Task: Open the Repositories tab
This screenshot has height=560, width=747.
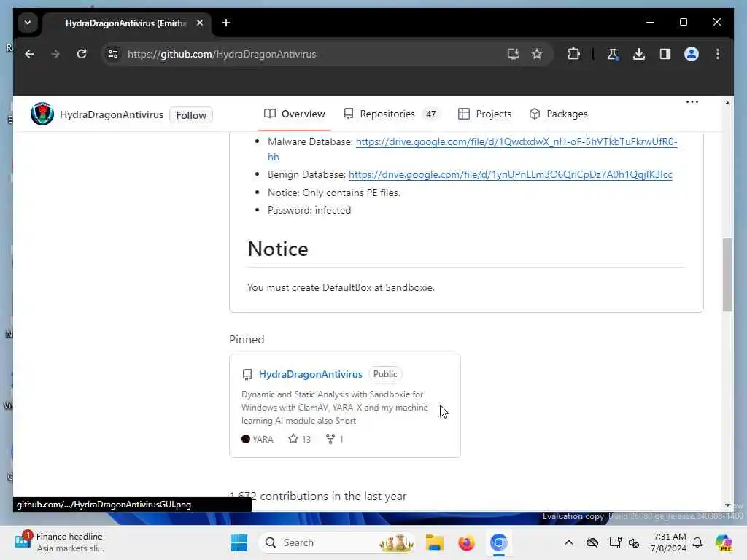Action: (392, 114)
